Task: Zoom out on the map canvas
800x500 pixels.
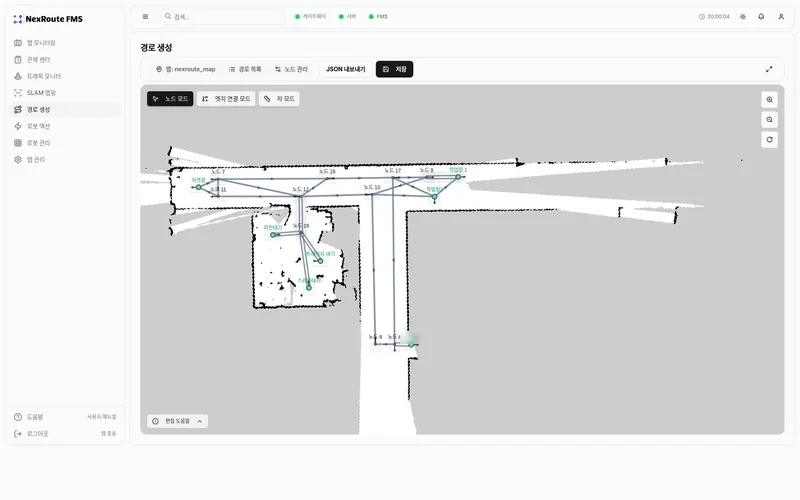Action: coord(769,120)
